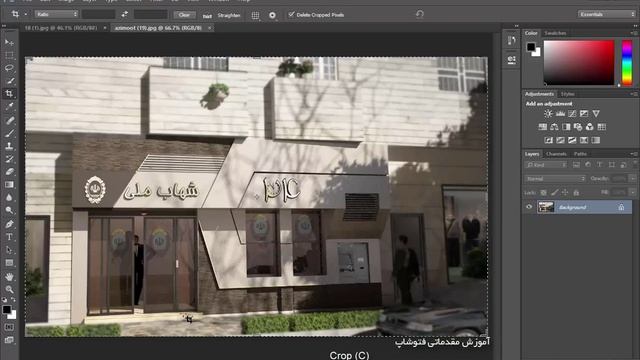Pick a hue from the color spectrum strip
Viewport: 640px width, 360px height.
(x=627, y=62)
